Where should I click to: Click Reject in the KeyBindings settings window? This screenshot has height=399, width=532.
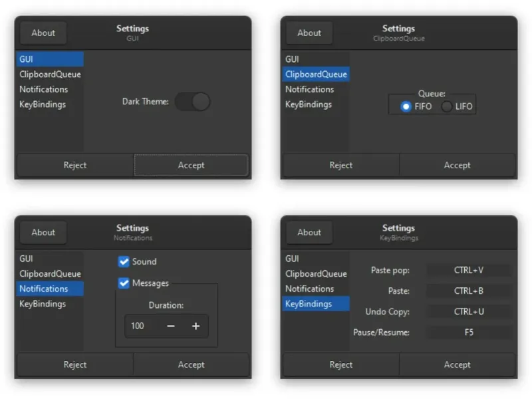341,364
